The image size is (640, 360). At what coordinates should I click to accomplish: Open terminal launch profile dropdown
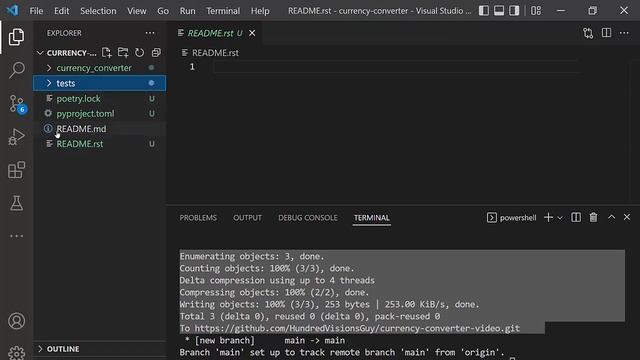(x=560, y=218)
